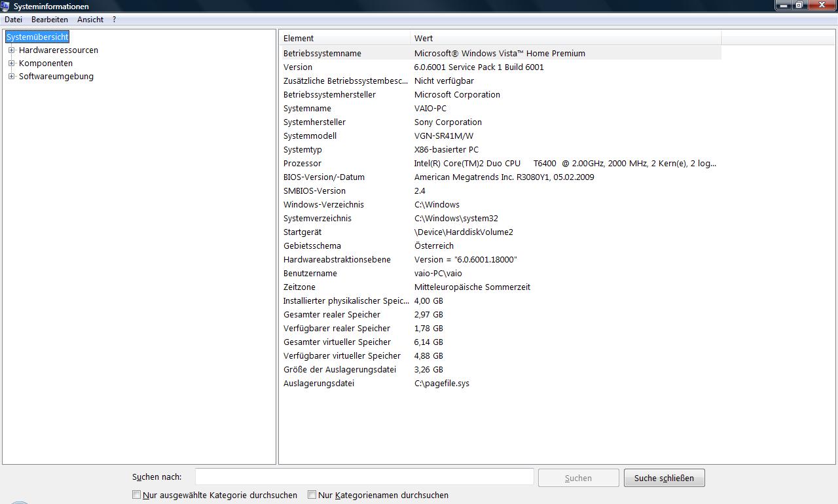Image resolution: width=838 pixels, height=504 pixels.
Task: Click the C:\Windows\system32 value
Action: tap(456, 219)
